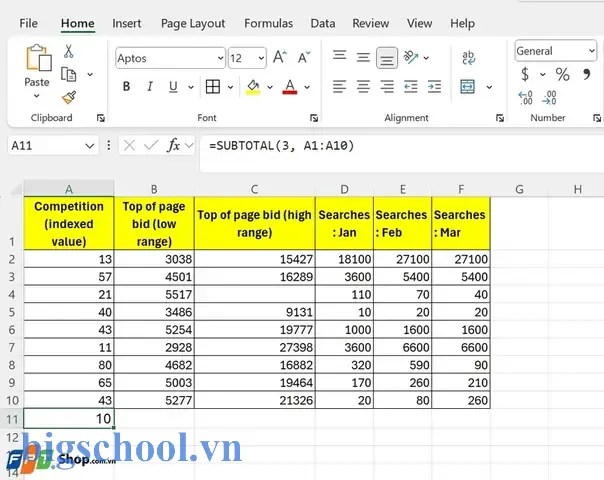Apply Percent Style format
The image size is (604, 480).
coord(562,74)
